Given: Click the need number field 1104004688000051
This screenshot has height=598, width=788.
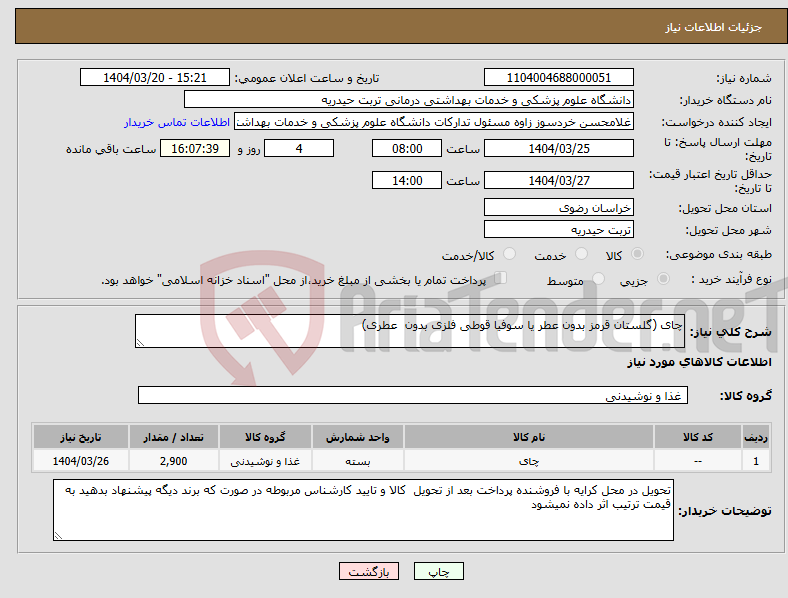Looking at the screenshot, I should [558, 78].
